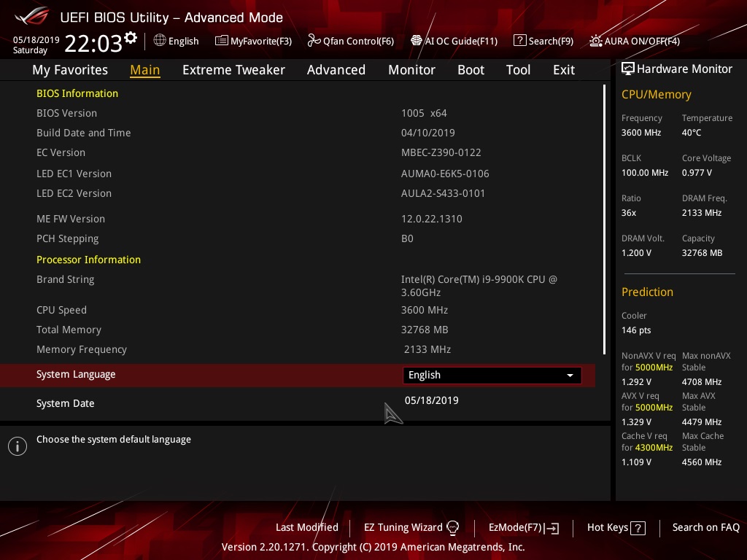The height and width of the screenshot is (560, 747).
Task: Toggle AURA ON/OFF(F4)
Action: coord(635,41)
